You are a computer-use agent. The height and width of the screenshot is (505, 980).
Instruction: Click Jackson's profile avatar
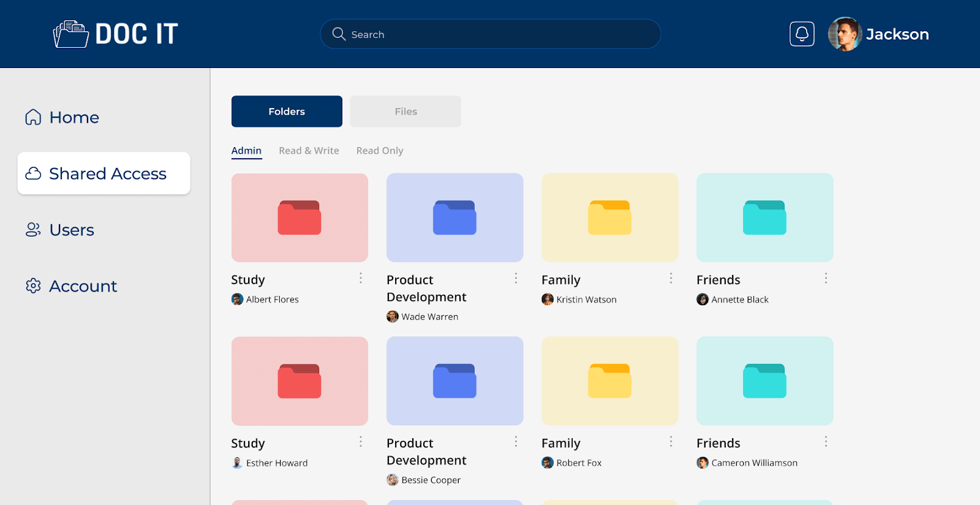point(845,34)
